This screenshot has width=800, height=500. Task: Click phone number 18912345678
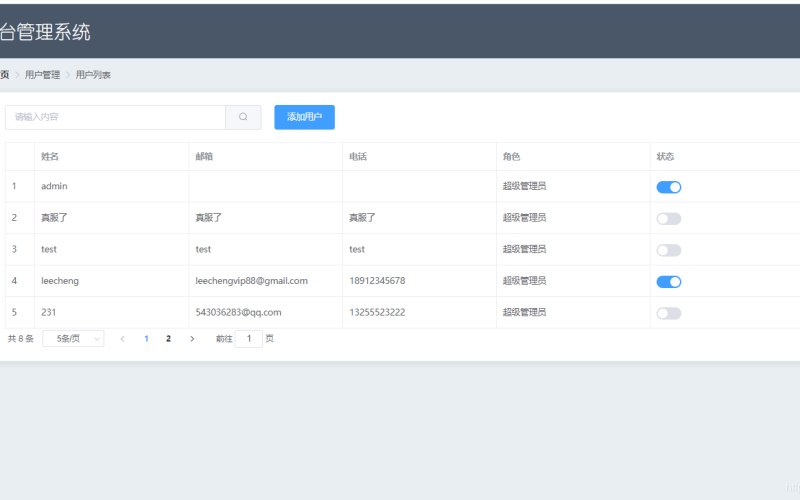click(x=377, y=281)
